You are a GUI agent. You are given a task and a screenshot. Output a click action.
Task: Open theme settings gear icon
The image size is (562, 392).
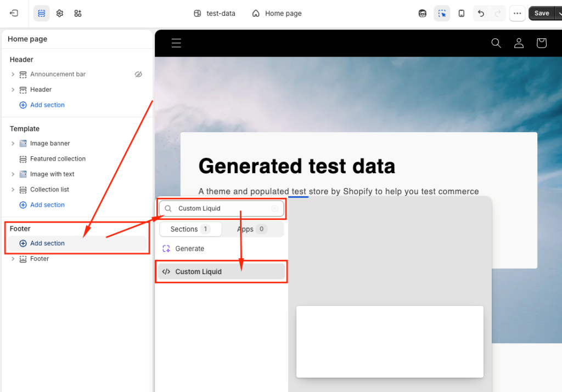[59, 13]
